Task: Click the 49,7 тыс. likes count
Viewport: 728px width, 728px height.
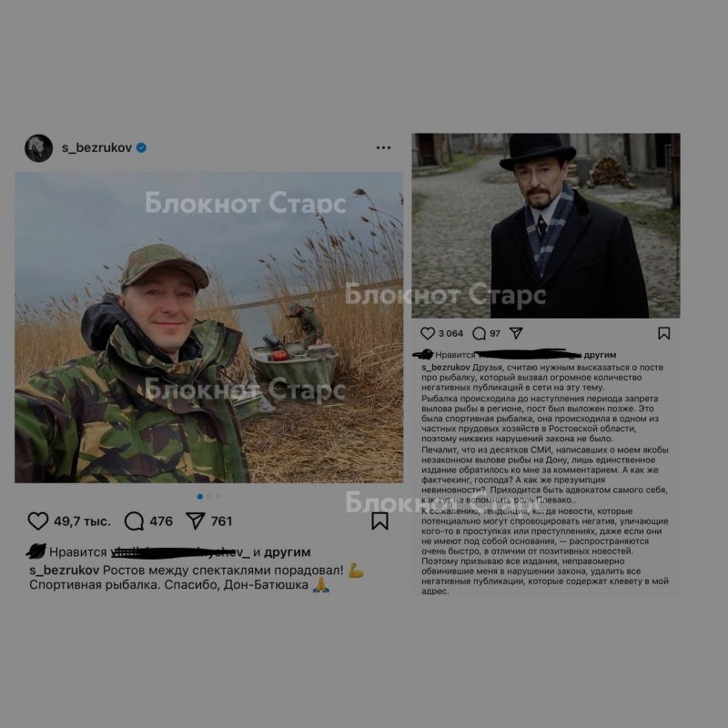Action: (82, 521)
